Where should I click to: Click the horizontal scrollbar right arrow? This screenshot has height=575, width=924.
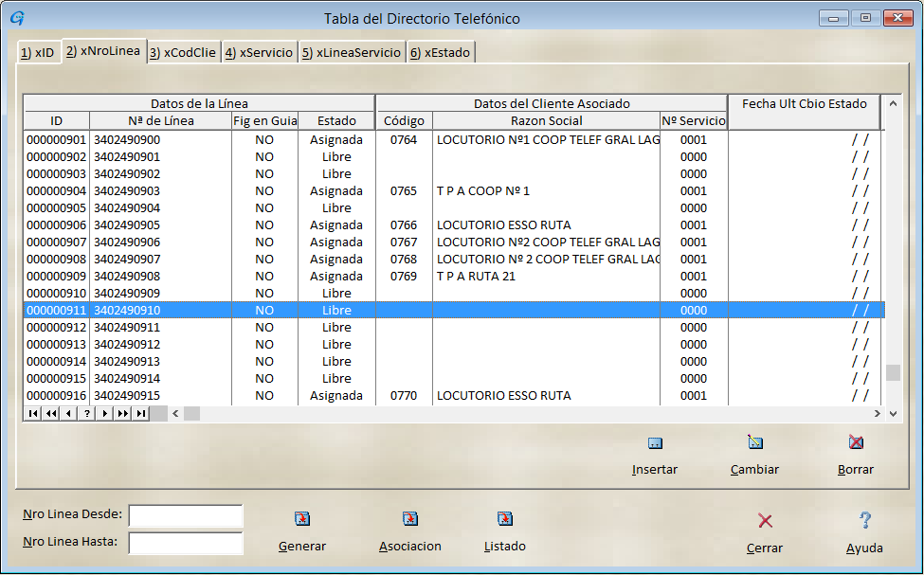pos(878,414)
